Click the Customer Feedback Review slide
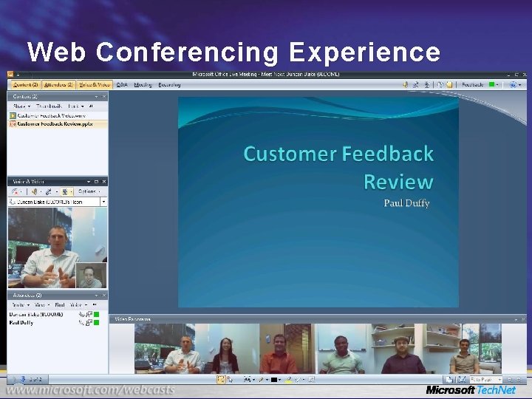The width and height of the screenshot is (532, 399). pyautogui.click(x=318, y=202)
